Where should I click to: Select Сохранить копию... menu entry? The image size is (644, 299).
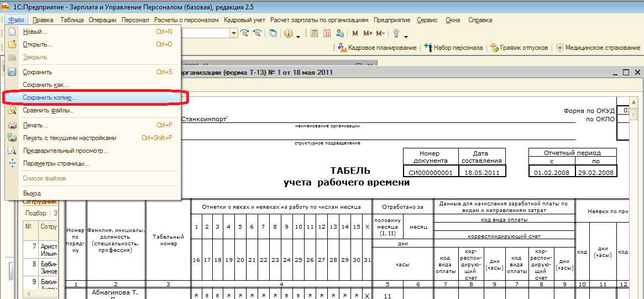[x=93, y=97]
